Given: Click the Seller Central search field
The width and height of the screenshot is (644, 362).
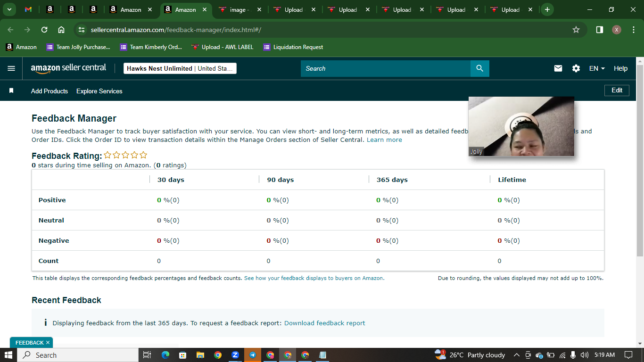Looking at the screenshot, I should click(386, 68).
